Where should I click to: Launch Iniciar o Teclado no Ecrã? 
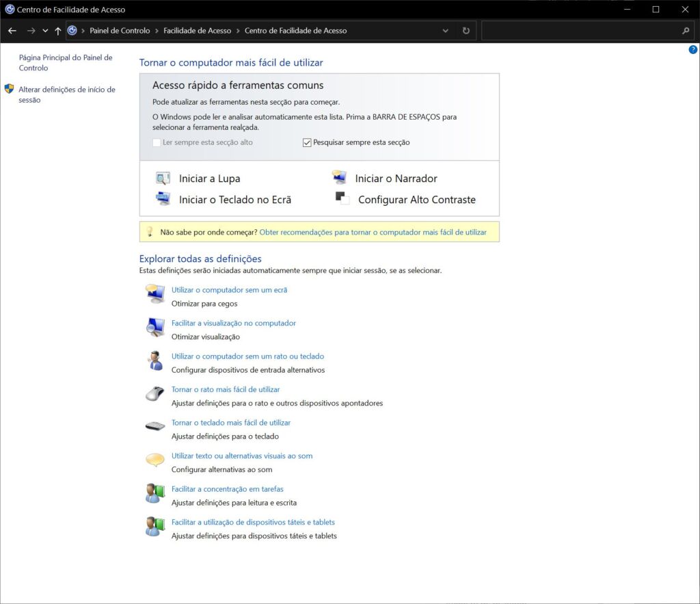(x=235, y=199)
